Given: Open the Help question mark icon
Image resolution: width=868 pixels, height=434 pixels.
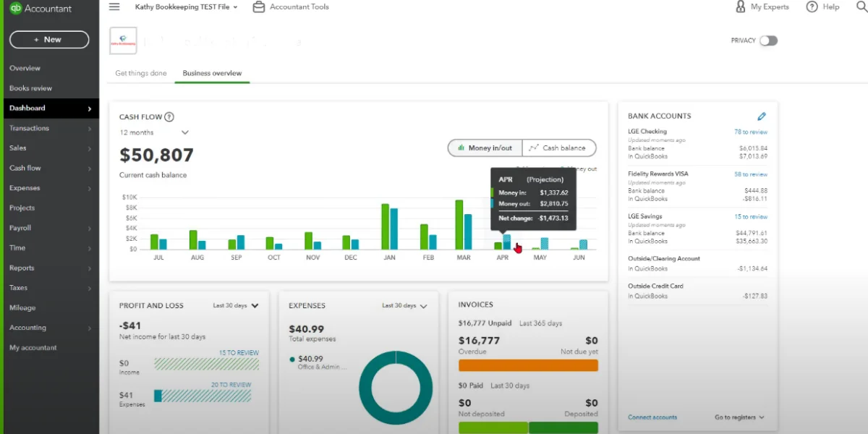Looking at the screenshot, I should click(812, 7).
